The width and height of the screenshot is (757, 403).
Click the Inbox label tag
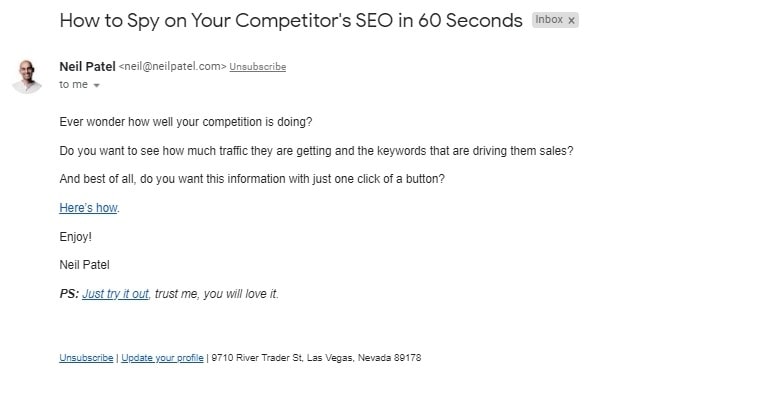pyautogui.click(x=549, y=20)
